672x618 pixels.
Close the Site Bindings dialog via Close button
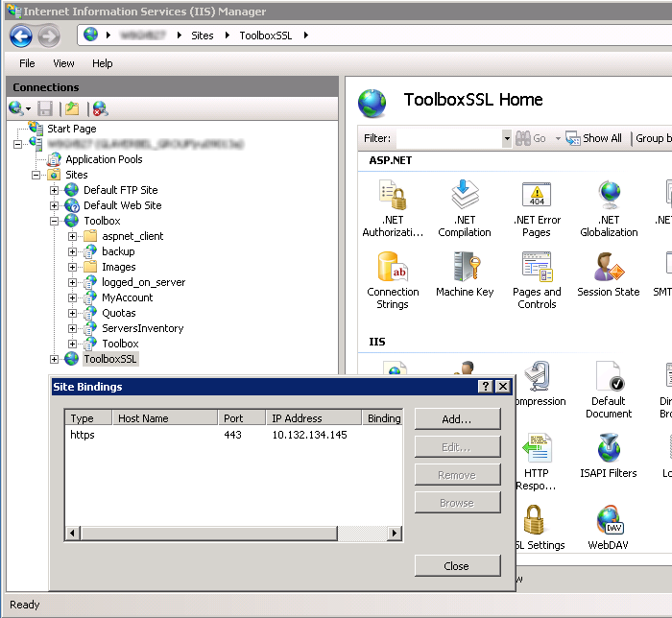point(457,566)
